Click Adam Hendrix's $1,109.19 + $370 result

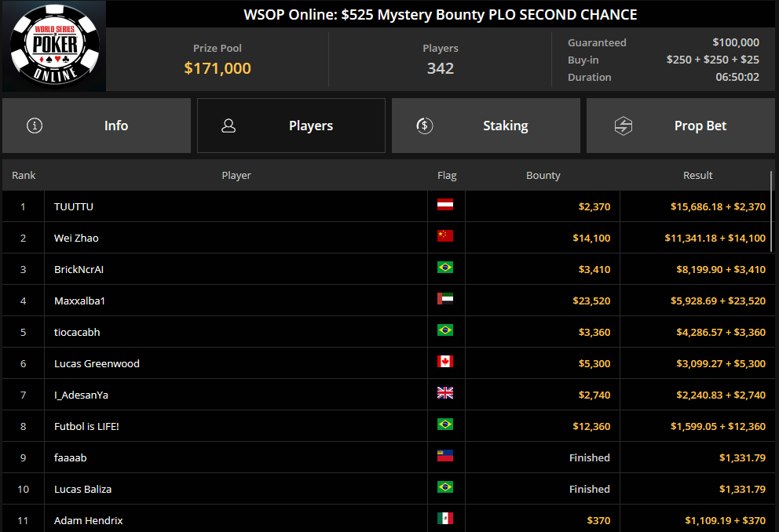[726, 520]
